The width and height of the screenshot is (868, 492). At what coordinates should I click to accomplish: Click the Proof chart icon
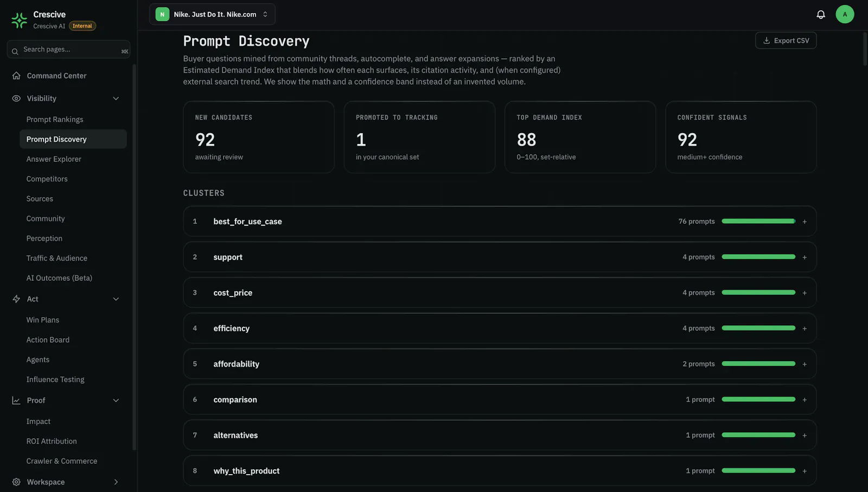[x=16, y=400]
